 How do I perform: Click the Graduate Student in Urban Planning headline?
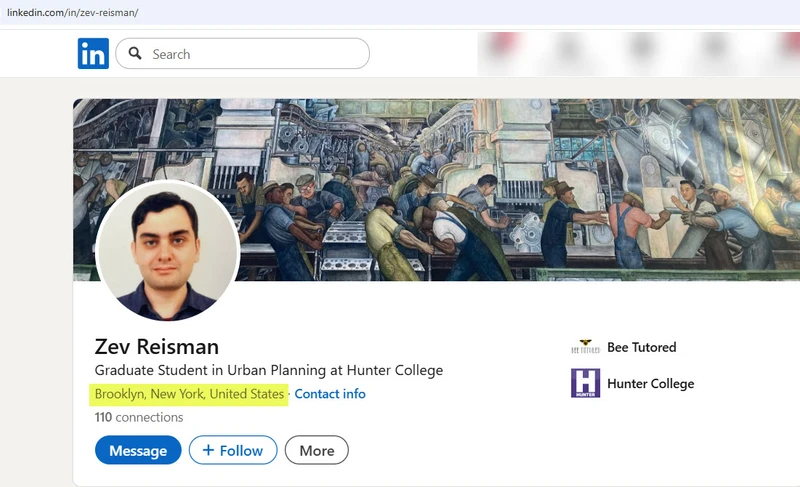coord(268,370)
